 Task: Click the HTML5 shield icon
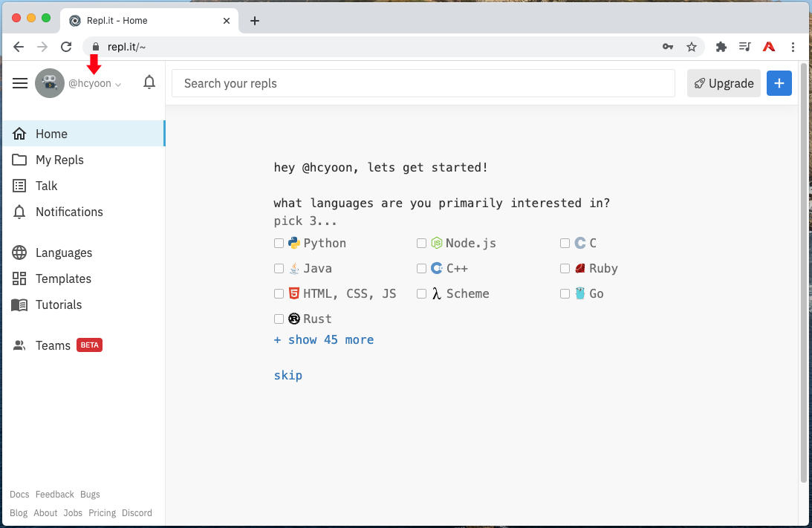pos(294,293)
